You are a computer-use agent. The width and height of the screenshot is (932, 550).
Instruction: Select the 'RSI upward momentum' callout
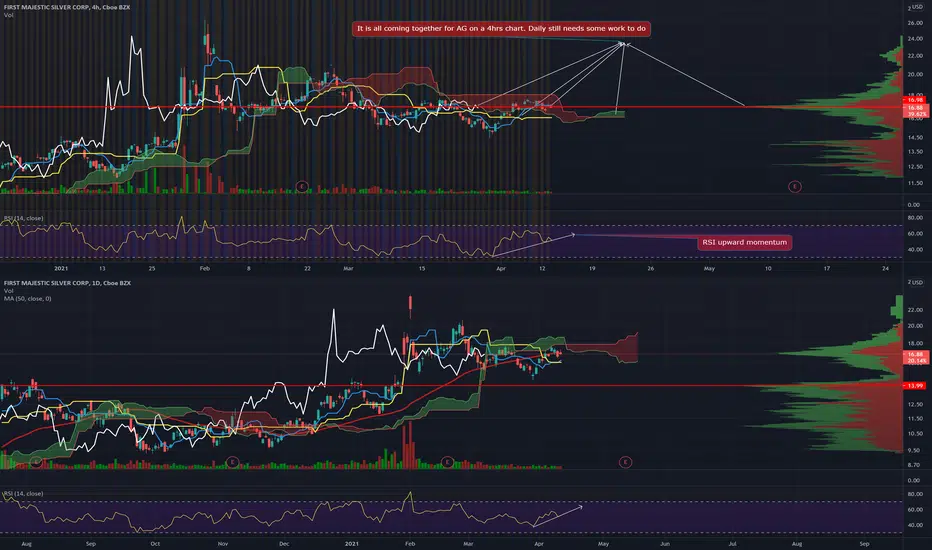point(744,243)
